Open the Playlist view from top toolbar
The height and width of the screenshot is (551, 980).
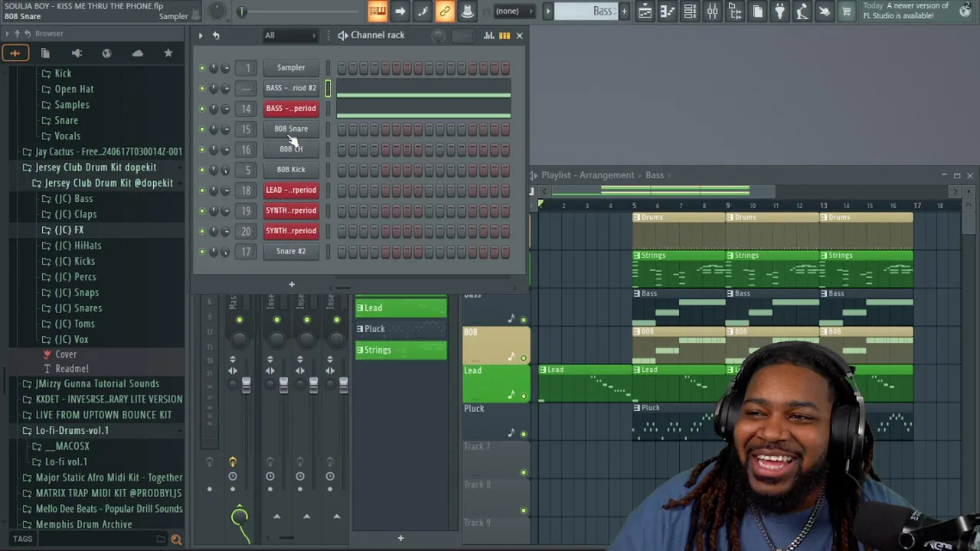point(645,11)
